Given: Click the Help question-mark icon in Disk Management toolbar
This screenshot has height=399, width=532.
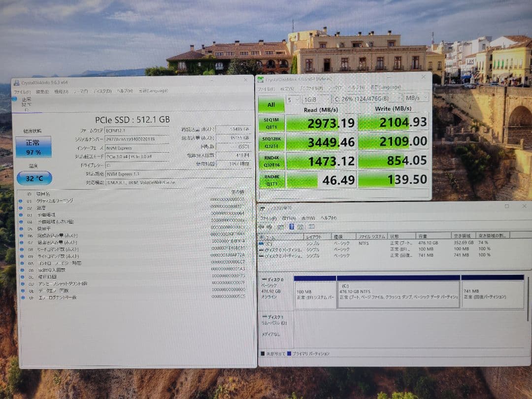Looking at the screenshot, I should point(292,227).
